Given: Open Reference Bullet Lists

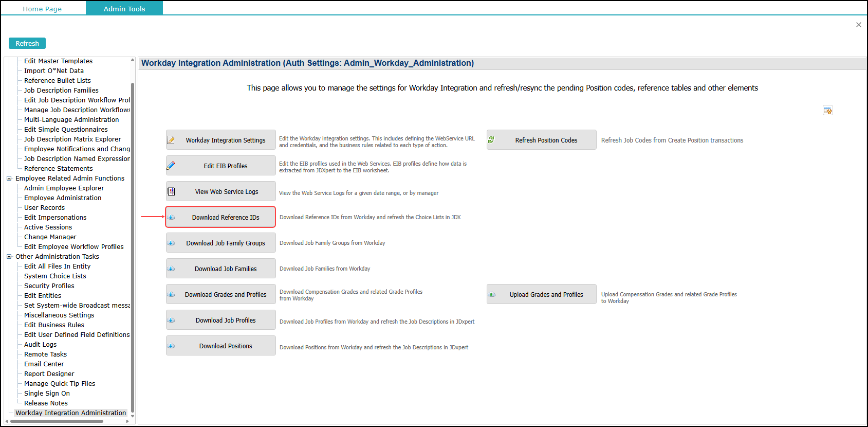Looking at the screenshot, I should pos(58,81).
